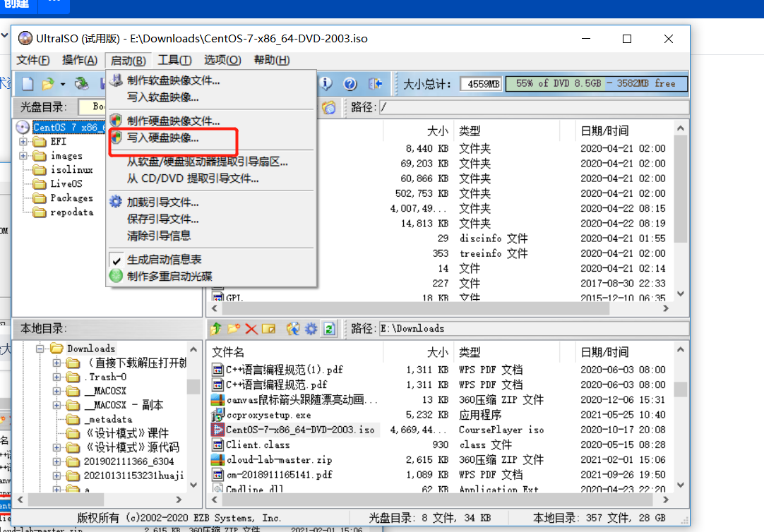Click the 启动(B) menu
Viewport: 764px width, 532px height.
tap(128, 61)
